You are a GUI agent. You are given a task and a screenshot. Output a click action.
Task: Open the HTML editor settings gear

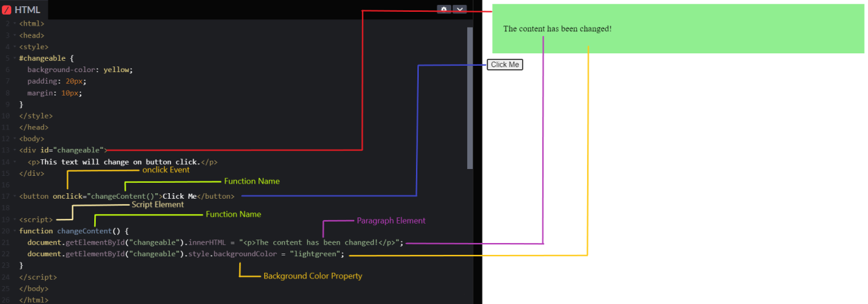444,9
